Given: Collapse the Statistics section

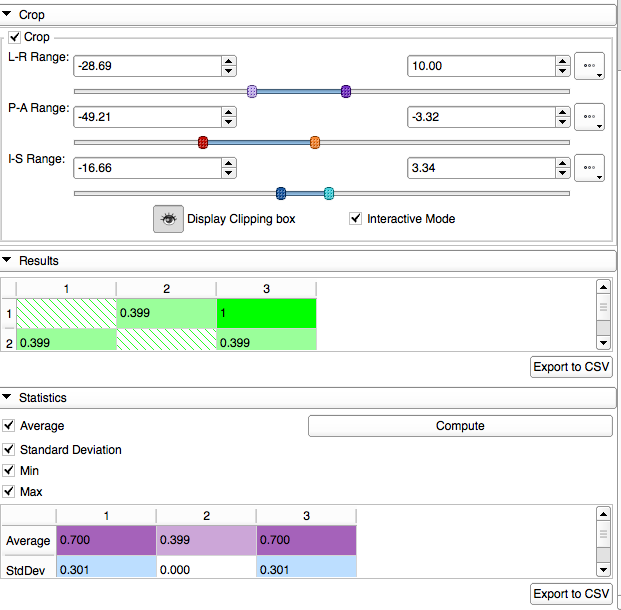Looking at the screenshot, I should coord(8,398).
